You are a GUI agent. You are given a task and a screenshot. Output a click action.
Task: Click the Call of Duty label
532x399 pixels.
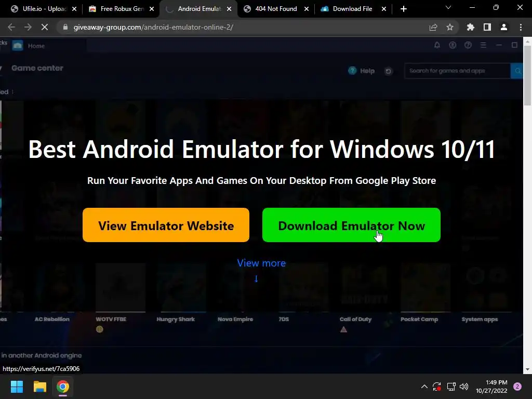(x=355, y=319)
